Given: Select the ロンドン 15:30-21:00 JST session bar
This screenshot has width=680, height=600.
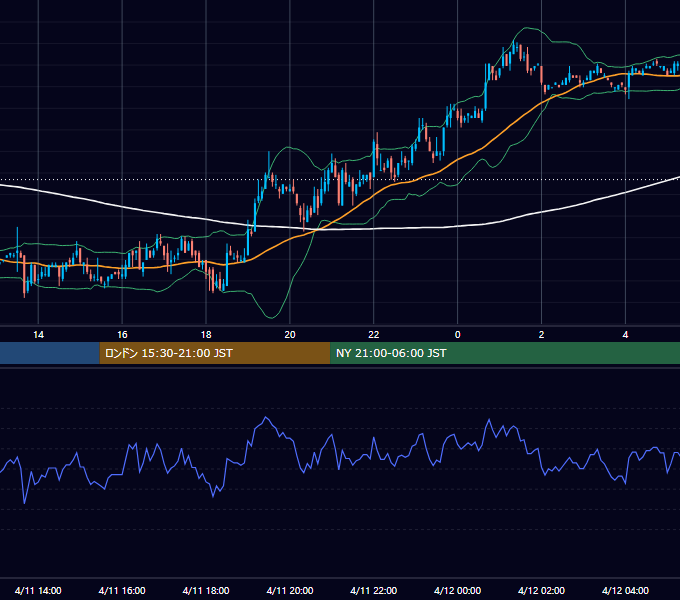Looking at the screenshot, I should 215,353.
